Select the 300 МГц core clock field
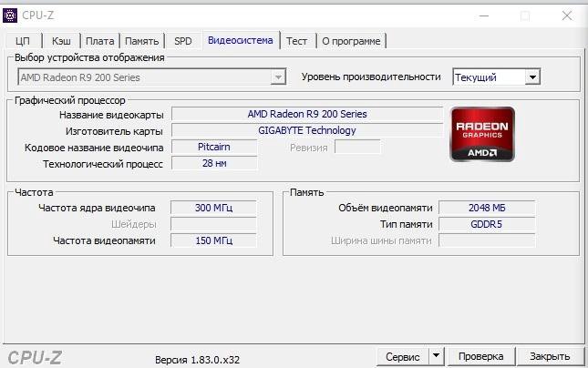 (214, 208)
